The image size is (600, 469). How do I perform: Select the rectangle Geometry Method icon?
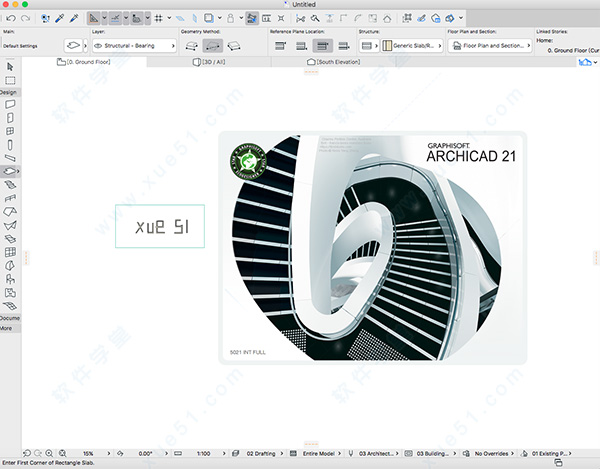[212, 46]
